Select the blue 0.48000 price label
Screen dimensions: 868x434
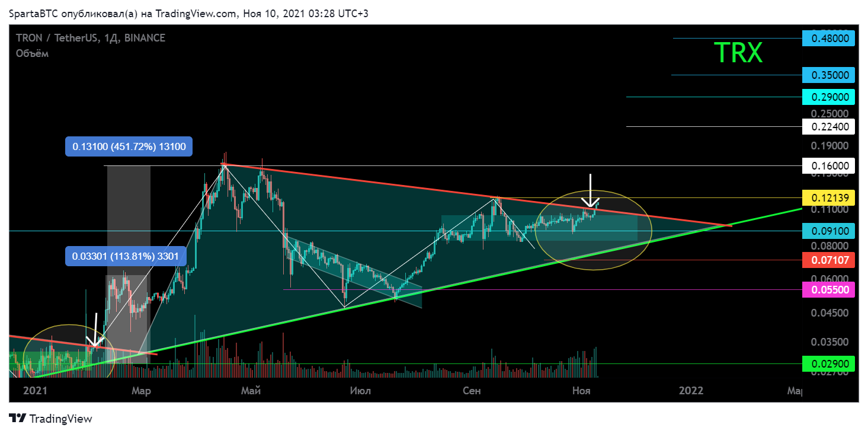coord(828,39)
